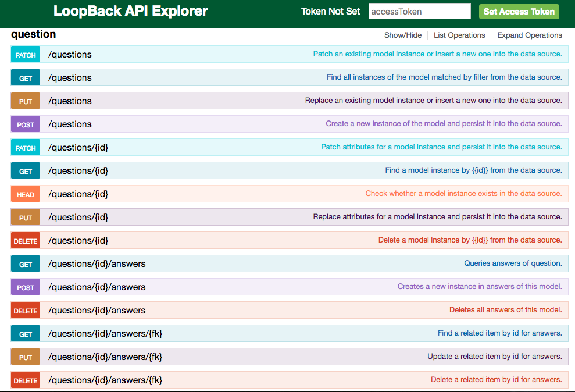This screenshot has width=575, height=392.
Task: Click the accessToken input field
Action: [420, 12]
